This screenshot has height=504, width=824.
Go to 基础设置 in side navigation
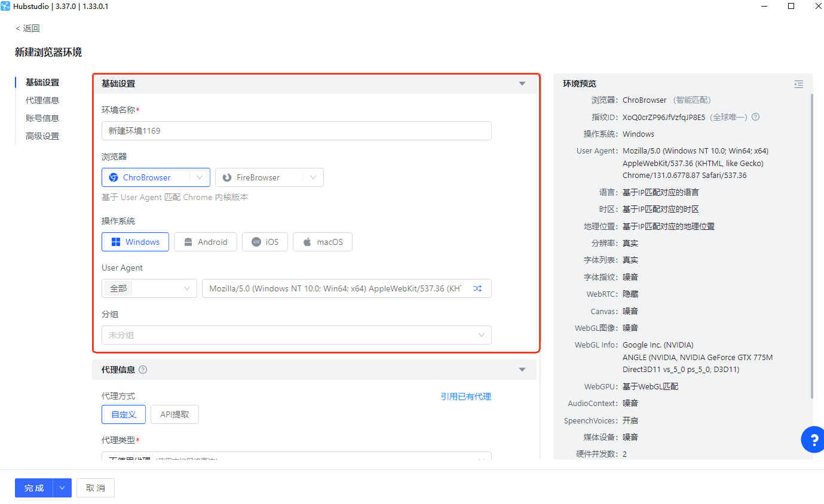42,82
